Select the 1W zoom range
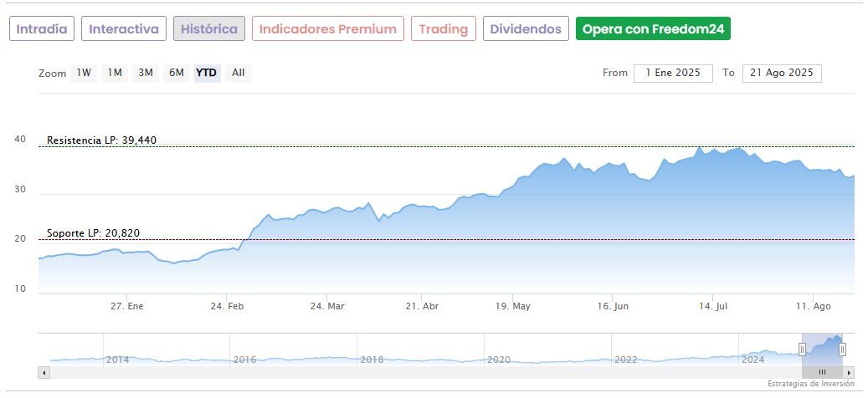The height and width of the screenshot is (398, 868). click(x=84, y=73)
